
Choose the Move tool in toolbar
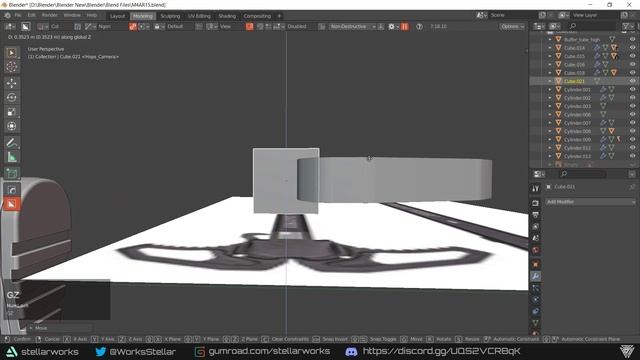11,83
